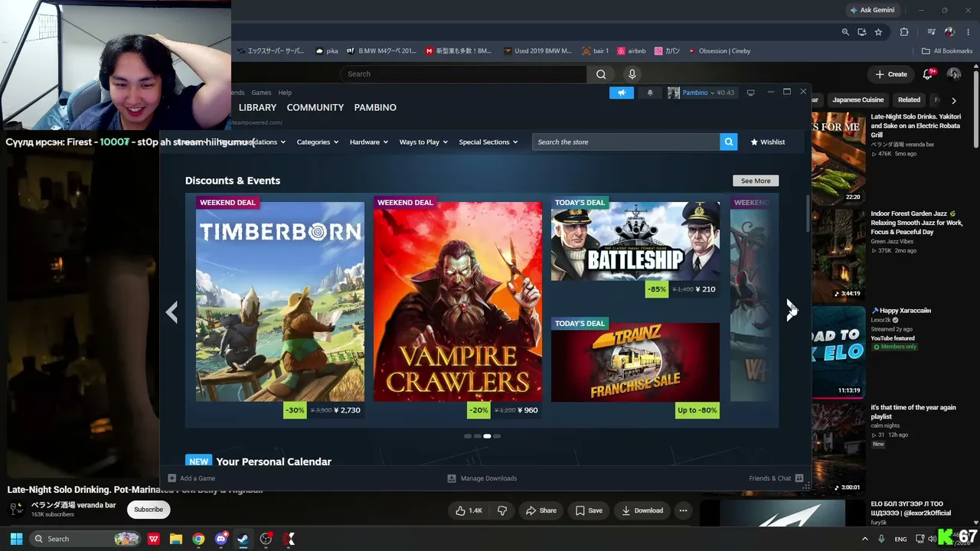This screenshot has height=551, width=980.
Task: Open the Chrome extensions puzzle icon
Action: 904,32
